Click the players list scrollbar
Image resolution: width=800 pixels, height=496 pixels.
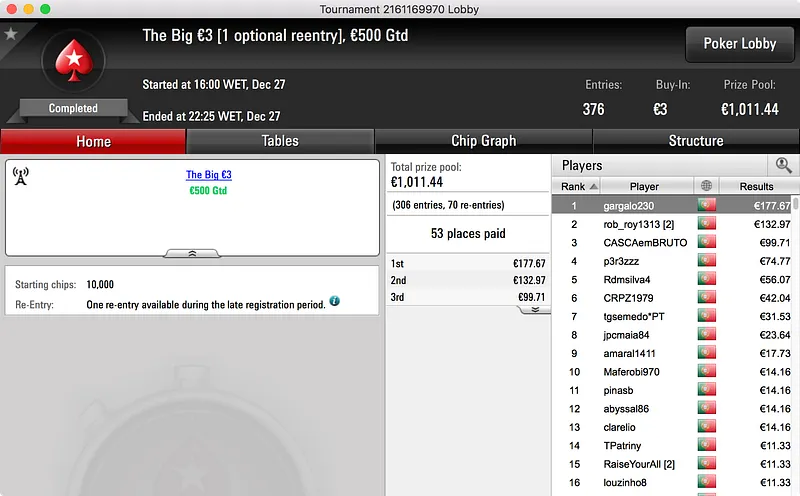(x=795, y=204)
